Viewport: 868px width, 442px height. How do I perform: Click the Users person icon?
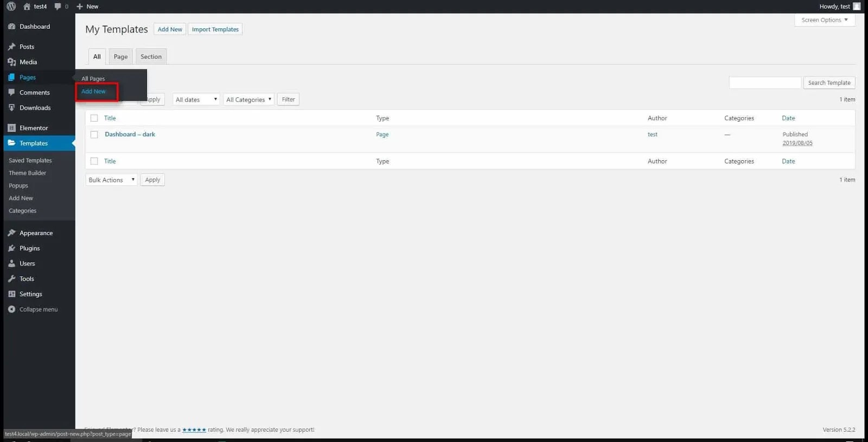[x=11, y=263]
